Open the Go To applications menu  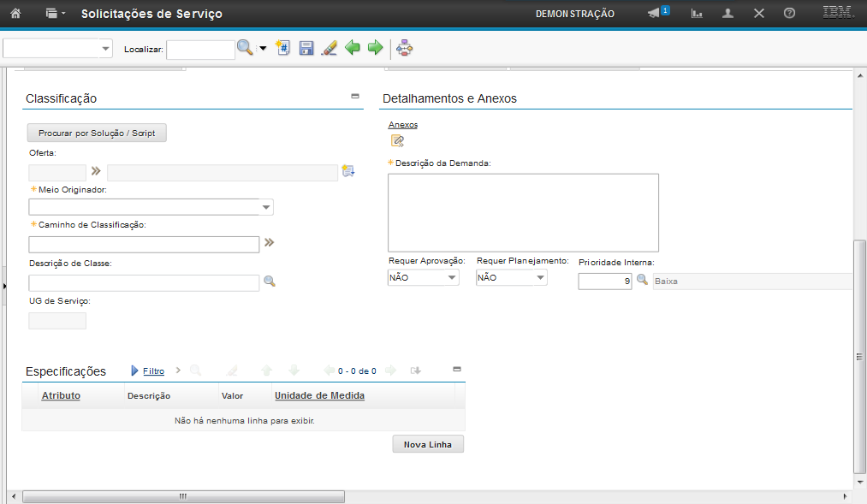55,14
